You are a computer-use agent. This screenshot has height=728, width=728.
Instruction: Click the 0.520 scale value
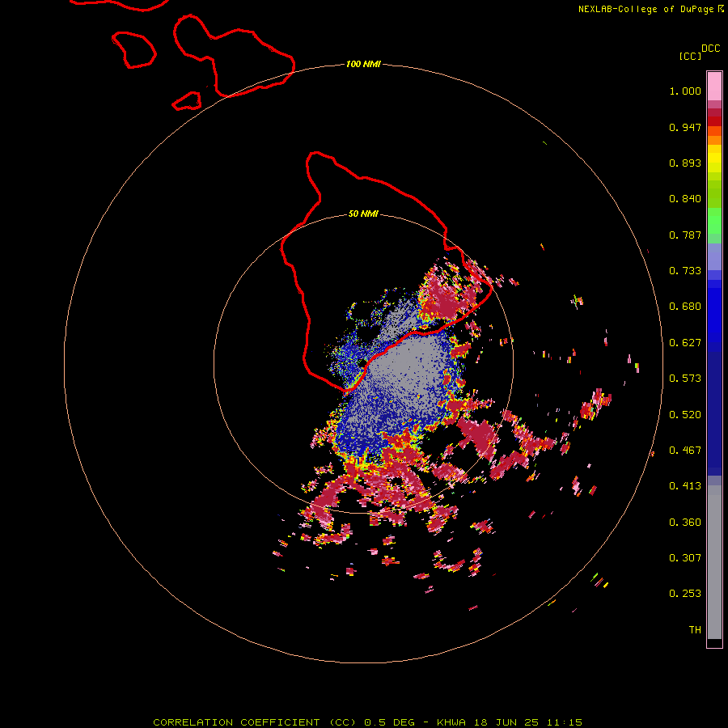coord(685,415)
